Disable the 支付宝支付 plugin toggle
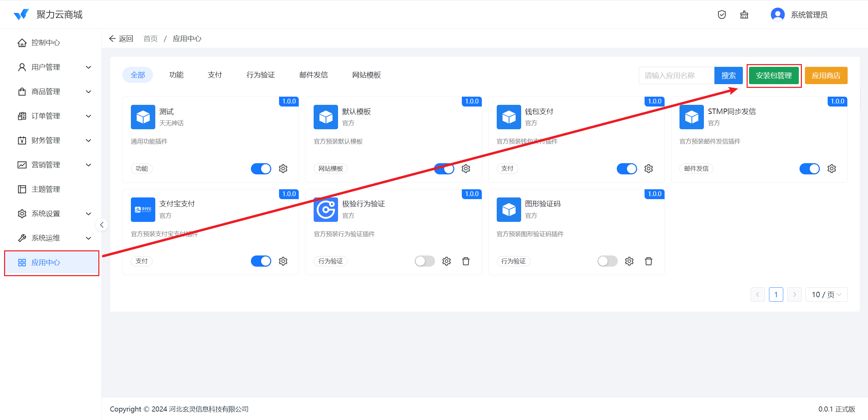The image size is (868, 420). (x=261, y=261)
